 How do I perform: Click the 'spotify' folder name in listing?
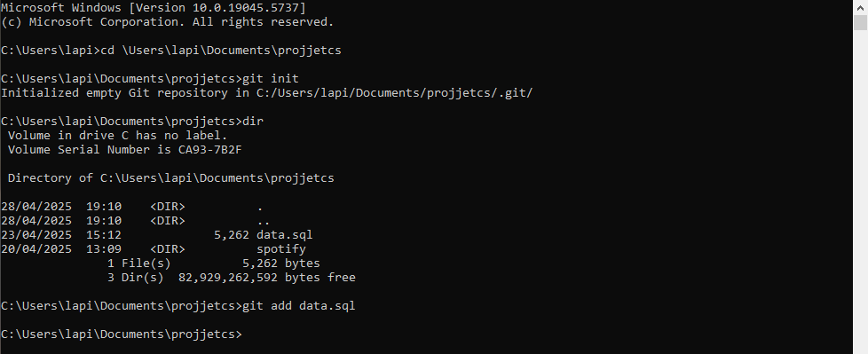(x=281, y=249)
